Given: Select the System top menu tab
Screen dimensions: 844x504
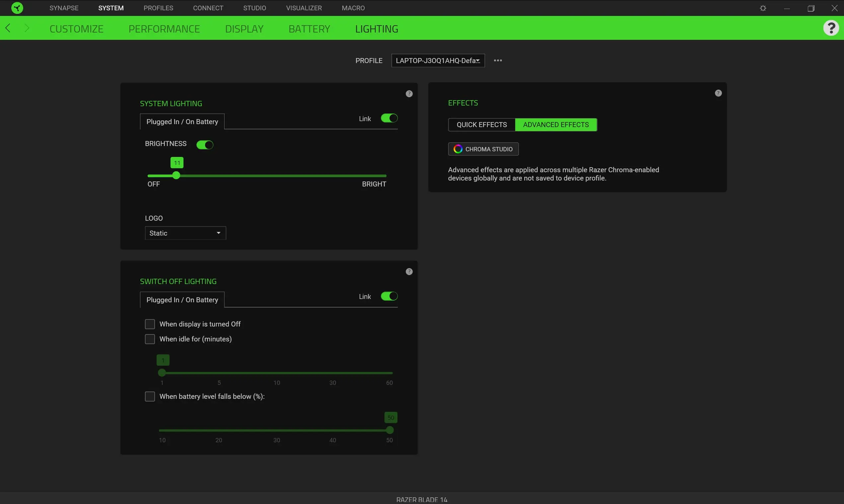Looking at the screenshot, I should point(111,8).
